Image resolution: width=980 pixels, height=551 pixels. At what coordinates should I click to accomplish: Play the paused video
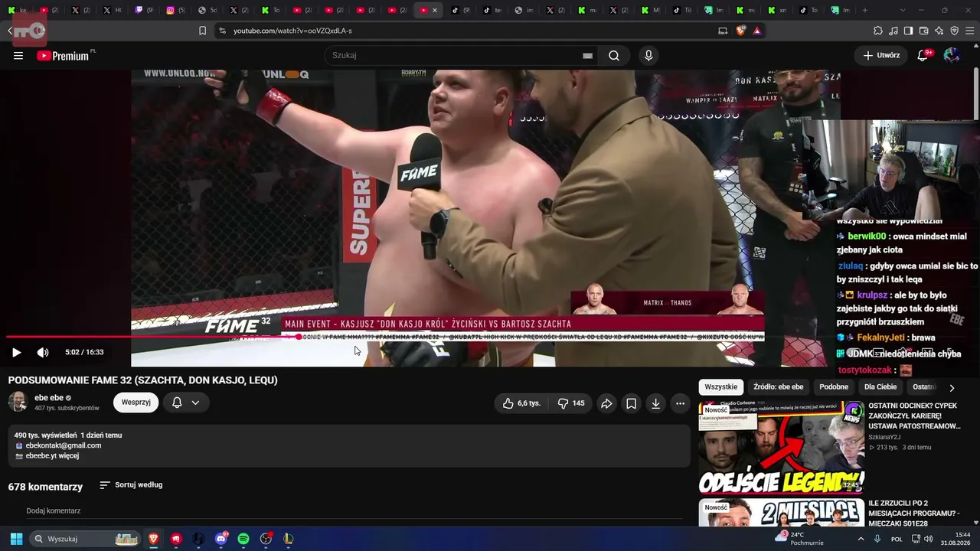tap(16, 352)
